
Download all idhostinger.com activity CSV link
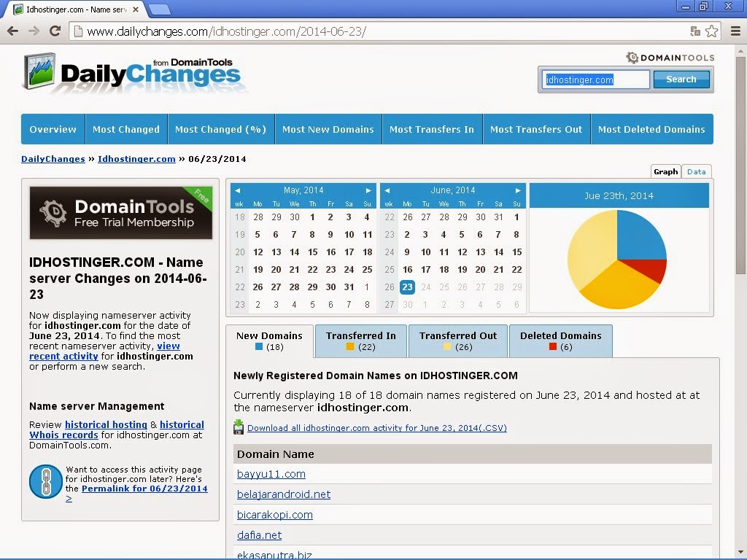377,427
